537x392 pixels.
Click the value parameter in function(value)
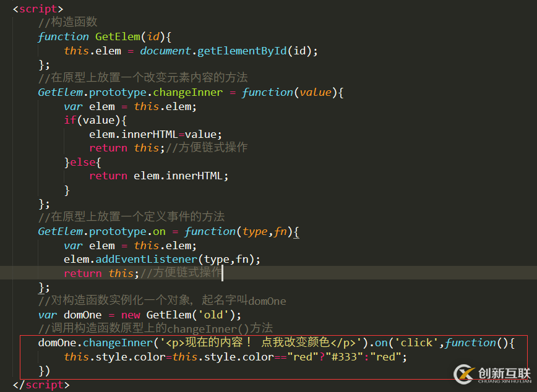pos(316,93)
